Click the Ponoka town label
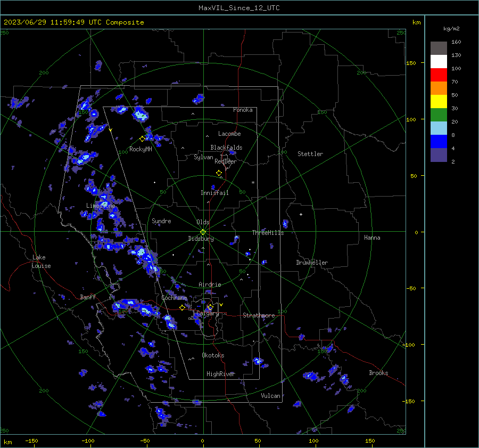Image resolution: width=479 pixels, height=448 pixels. [x=243, y=110]
